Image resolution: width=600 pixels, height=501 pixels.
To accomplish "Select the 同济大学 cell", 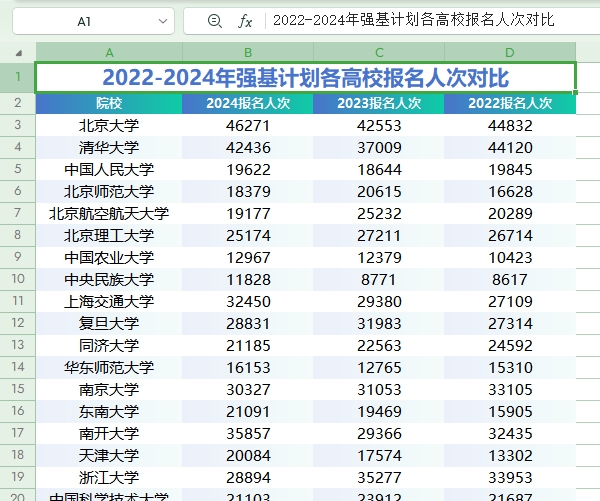I will pyautogui.click(x=109, y=346).
